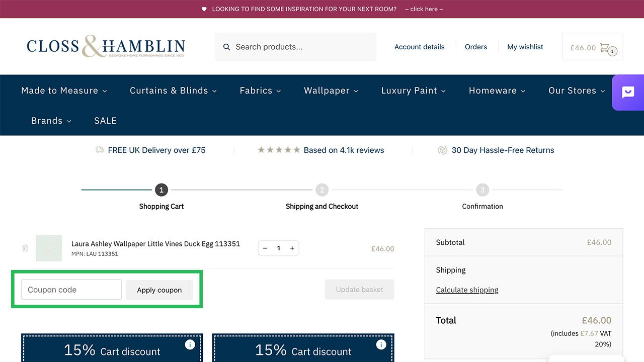
Task: Click the Update basket button
Action: click(x=359, y=290)
